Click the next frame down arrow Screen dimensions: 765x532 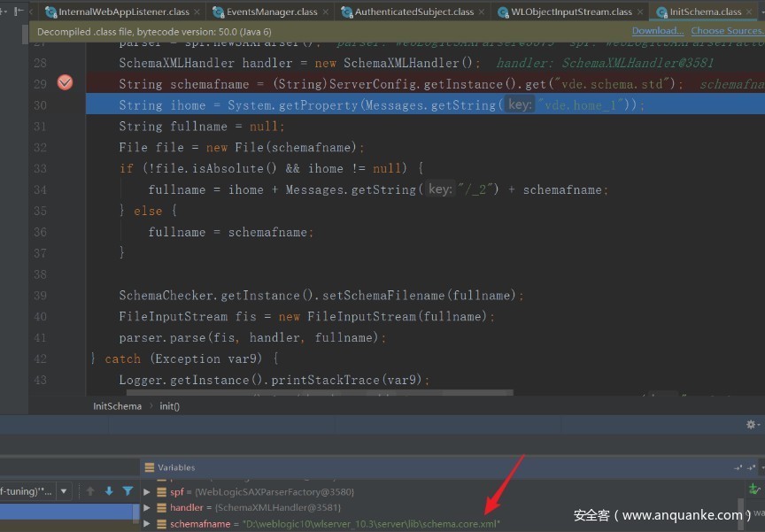(109, 491)
